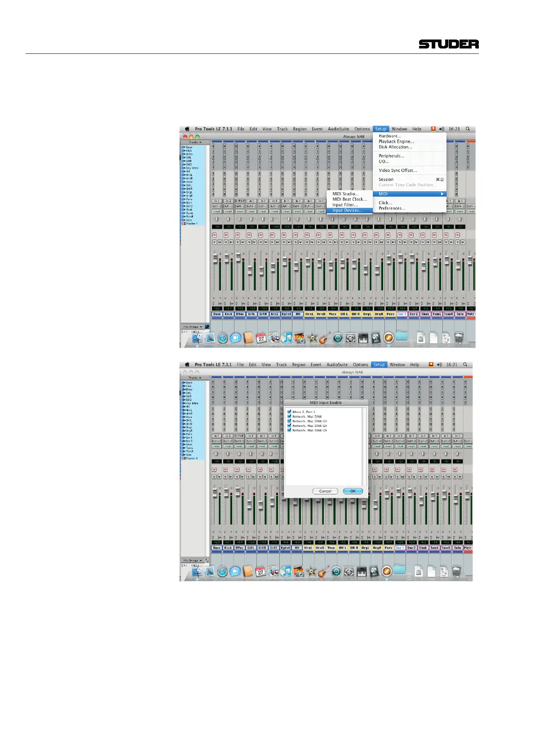Click piano keyboard dock icon in Setup-menu screenshot
535x756 pixels.
(x=363, y=338)
